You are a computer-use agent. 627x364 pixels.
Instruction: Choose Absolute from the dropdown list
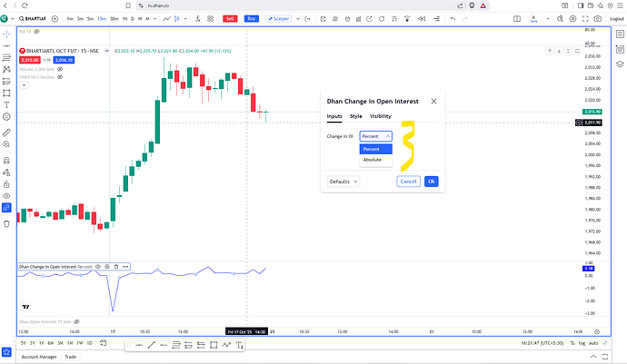click(376, 160)
